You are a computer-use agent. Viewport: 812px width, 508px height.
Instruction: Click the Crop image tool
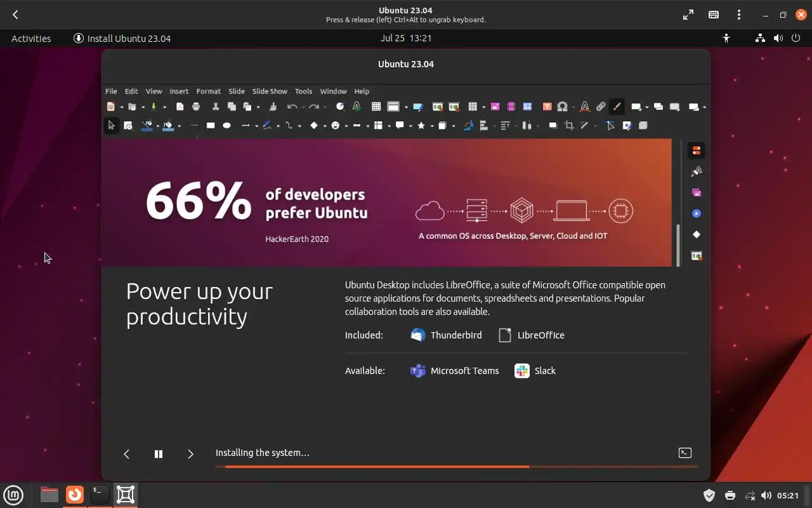[569, 126]
